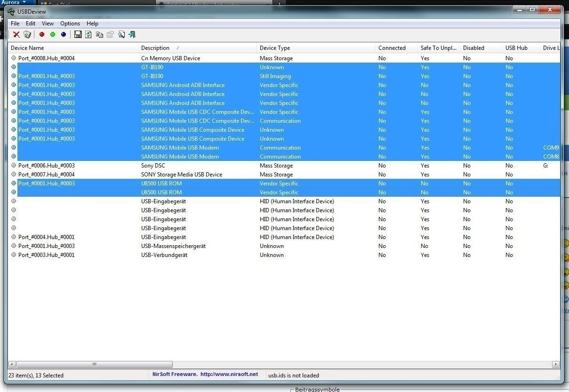Image resolution: width=569 pixels, height=392 pixels.
Task: Select the Port_#0007.Hub_#0004 device name
Action: pyautogui.click(x=47, y=175)
